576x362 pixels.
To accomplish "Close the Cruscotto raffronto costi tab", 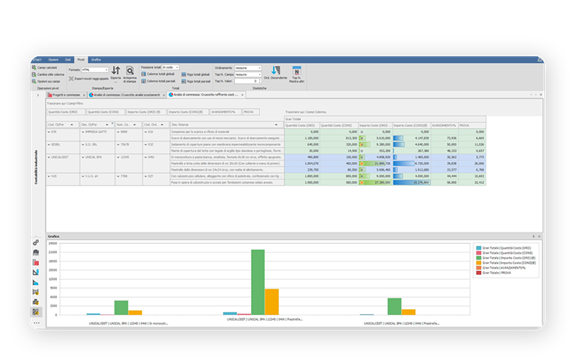I will 242,95.
